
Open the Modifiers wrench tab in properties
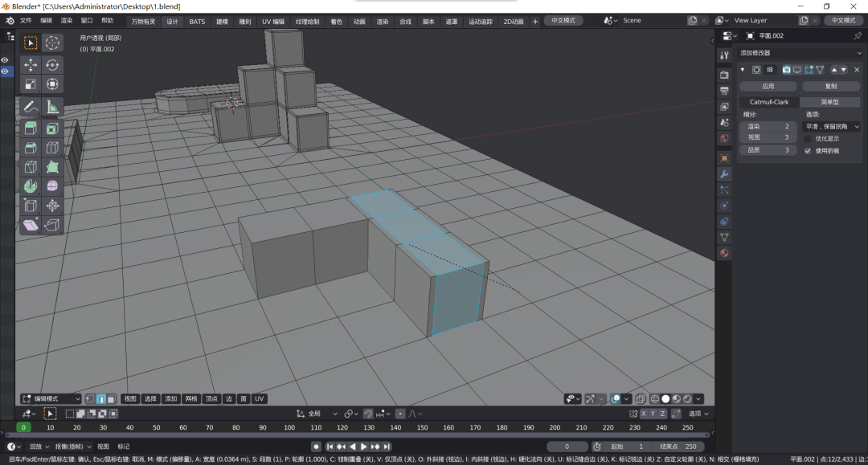[x=724, y=174]
